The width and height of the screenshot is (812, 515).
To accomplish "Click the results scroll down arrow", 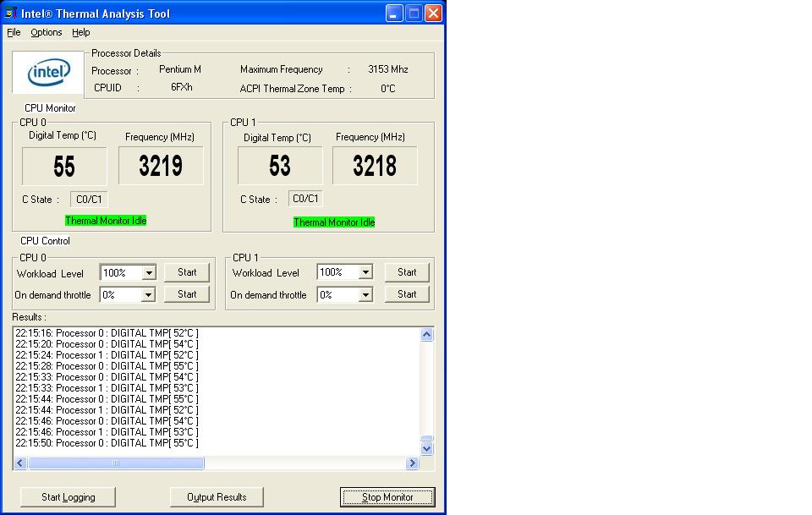I will pyautogui.click(x=426, y=448).
